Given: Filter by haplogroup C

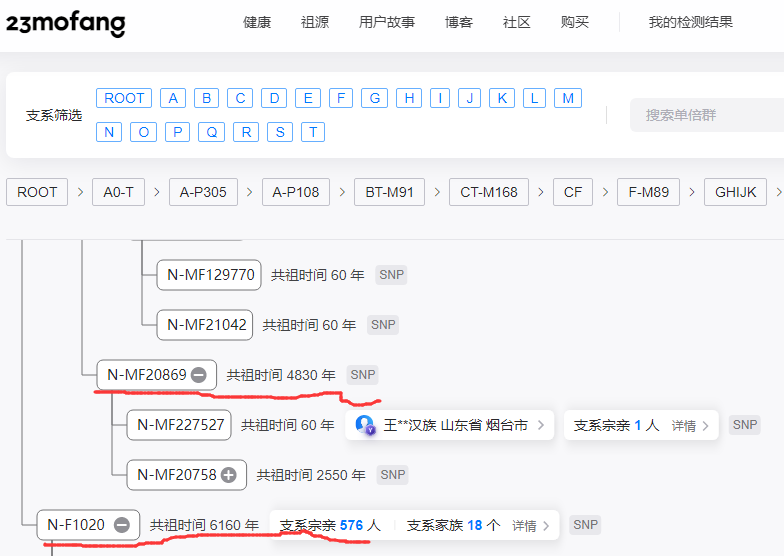Looking at the screenshot, I should click(240, 98).
